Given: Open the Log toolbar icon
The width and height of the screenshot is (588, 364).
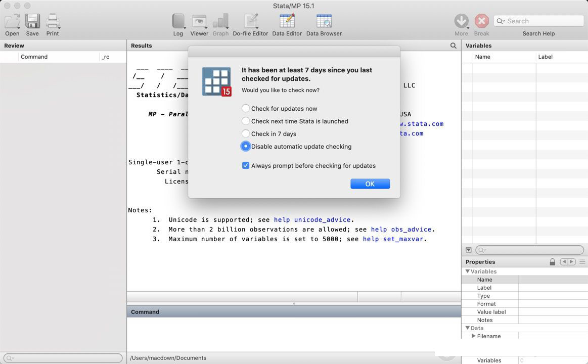Looking at the screenshot, I should pos(178,21).
